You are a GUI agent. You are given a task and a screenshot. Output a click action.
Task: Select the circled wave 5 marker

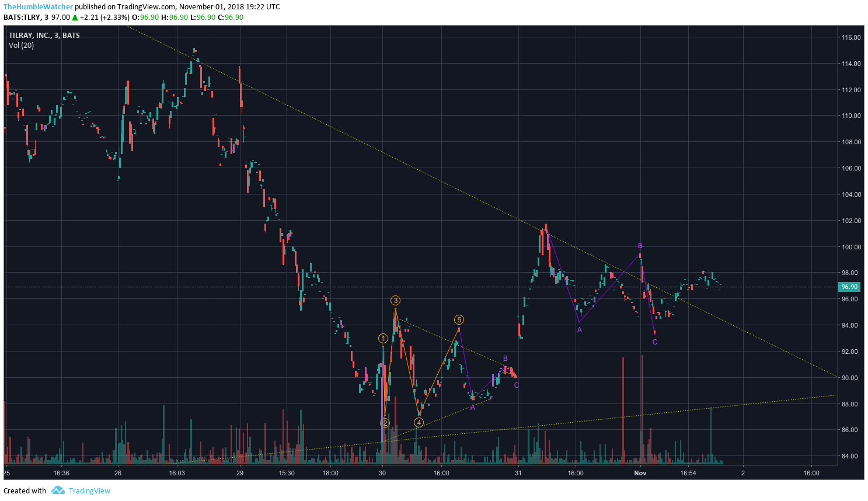click(x=459, y=320)
